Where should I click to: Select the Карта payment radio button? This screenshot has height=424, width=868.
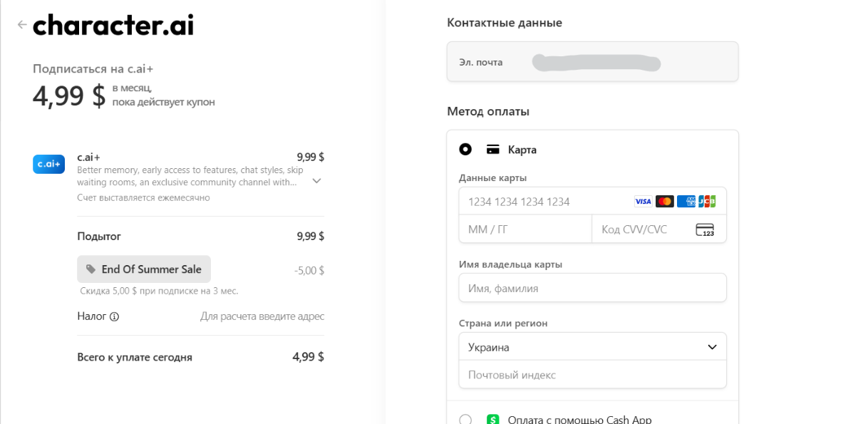[x=465, y=150]
